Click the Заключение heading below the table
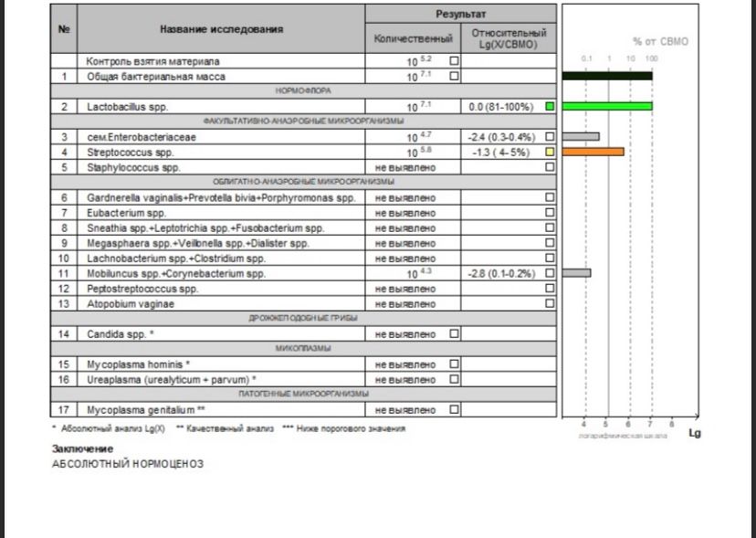 82,449
